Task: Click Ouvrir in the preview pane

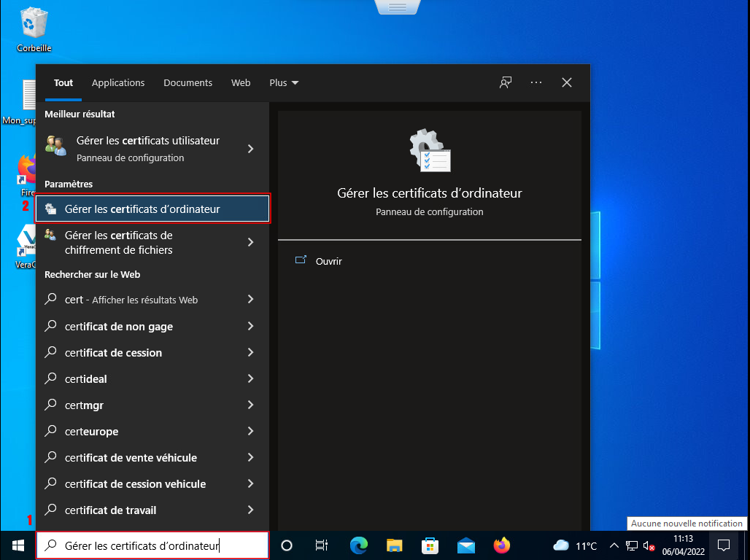Action: 328,261
